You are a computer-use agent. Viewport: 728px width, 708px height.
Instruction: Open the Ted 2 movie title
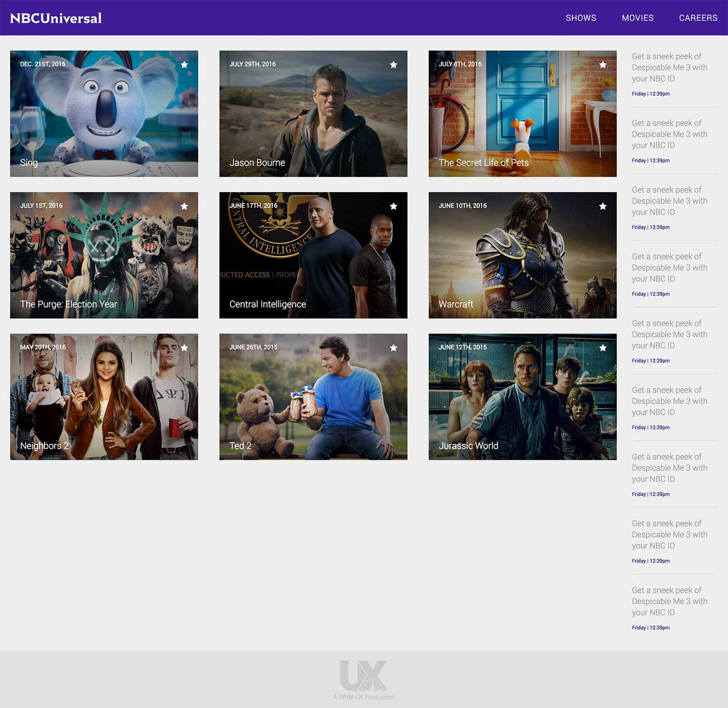(x=240, y=446)
